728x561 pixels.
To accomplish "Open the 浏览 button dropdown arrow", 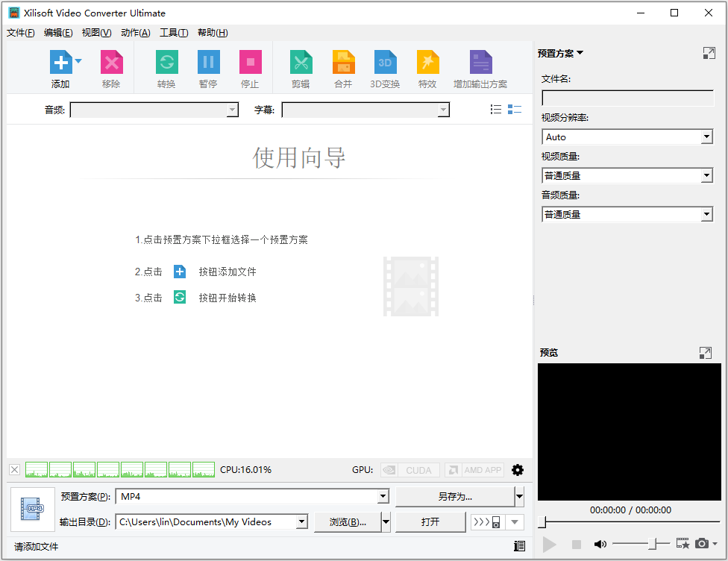I will pyautogui.click(x=386, y=522).
